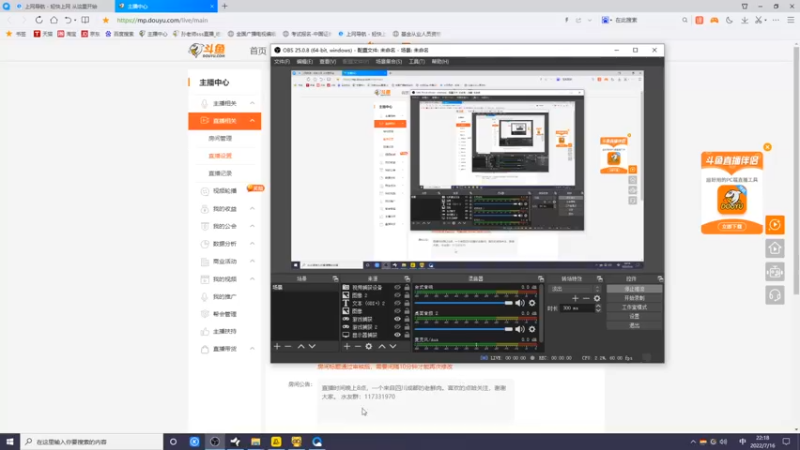This screenshot has width=800, height=450.
Task: Open the OBS 编辑(E) menu
Action: tap(305, 62)
